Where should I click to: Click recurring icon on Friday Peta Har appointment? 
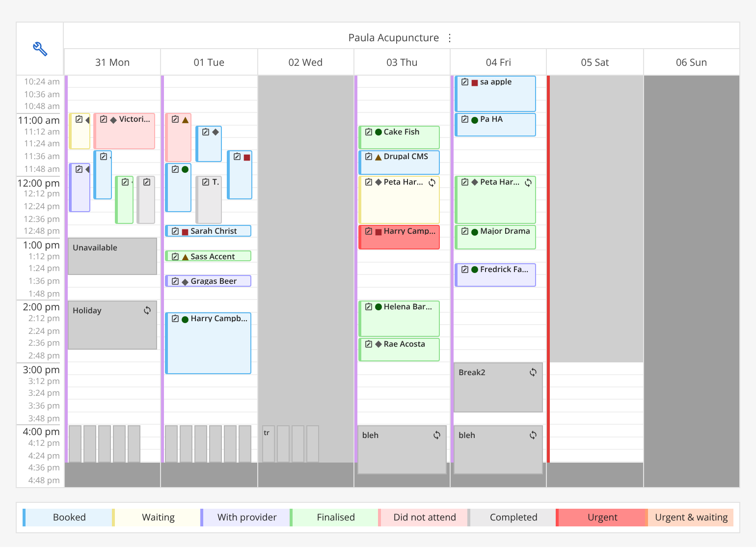pos(528,183)
